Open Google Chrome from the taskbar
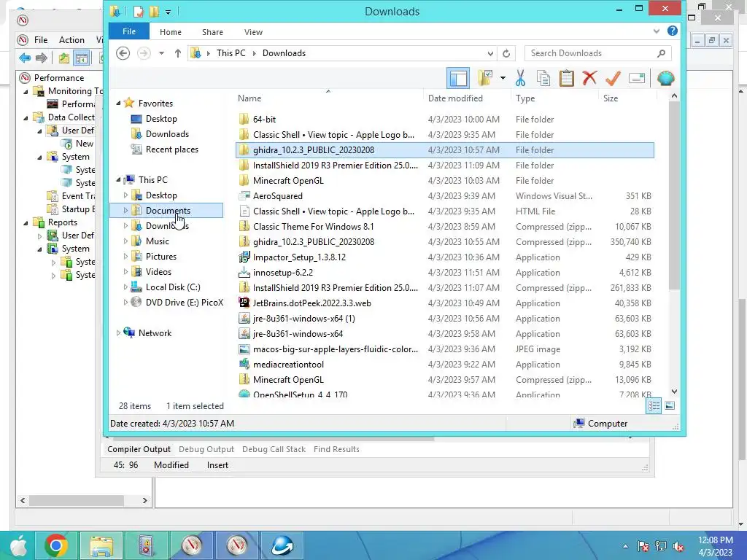 point(56,545)
